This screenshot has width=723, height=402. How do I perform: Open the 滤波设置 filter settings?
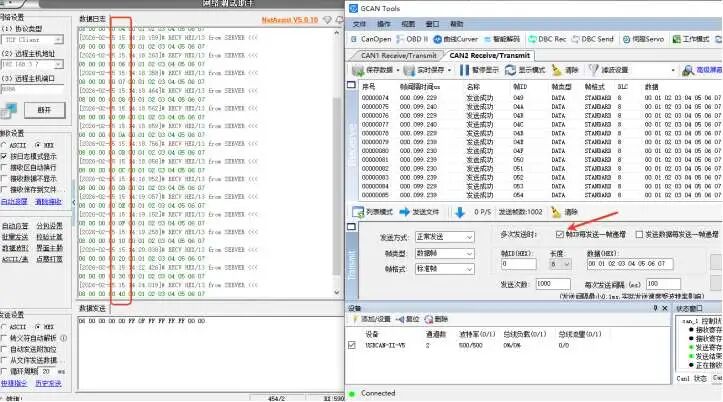coord(609,70)
